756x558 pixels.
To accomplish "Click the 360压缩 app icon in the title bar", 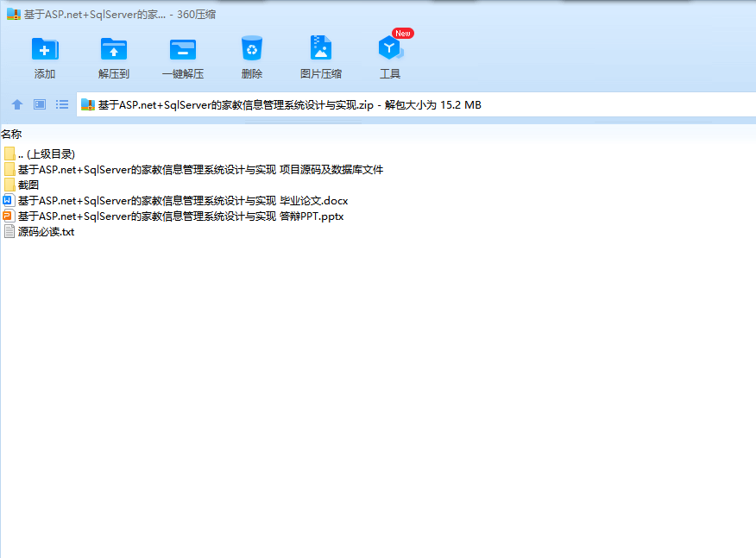I will tap(14, 14).
